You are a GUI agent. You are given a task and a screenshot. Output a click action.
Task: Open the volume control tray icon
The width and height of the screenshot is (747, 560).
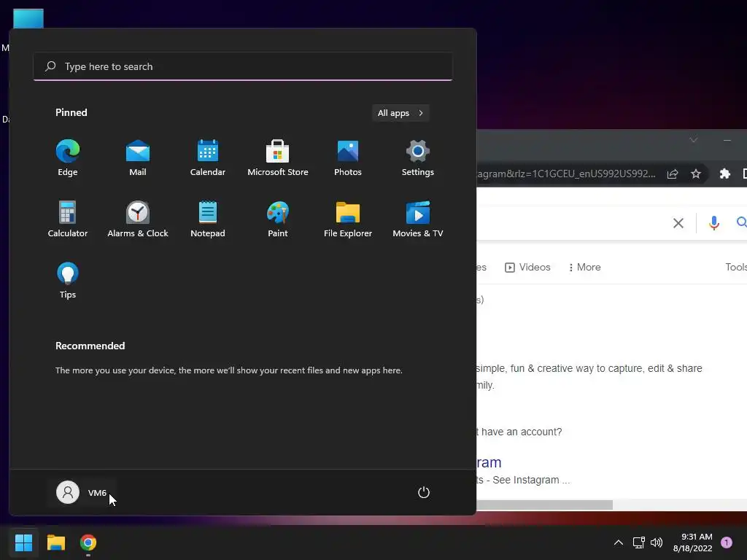[657, 542]
